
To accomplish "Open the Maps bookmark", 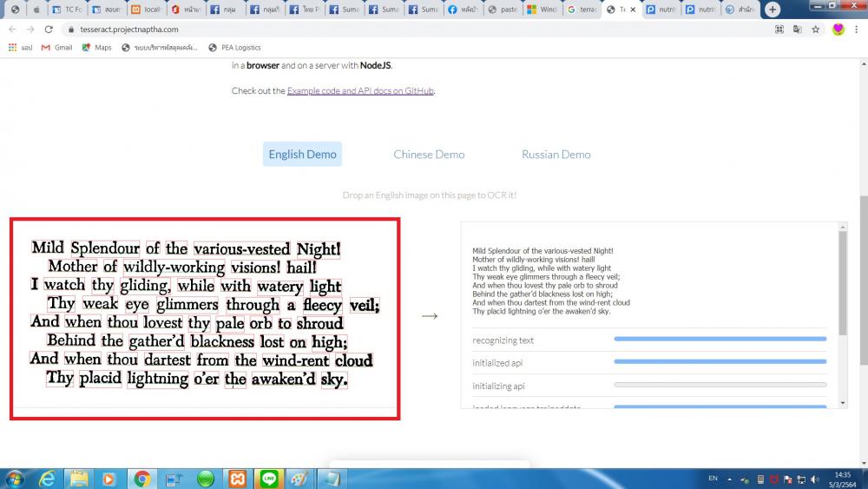I will 97,48.
